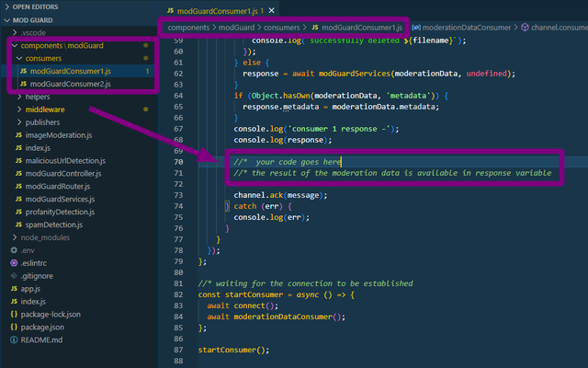Open modGuardConsumer2.js file

tap(70, 84)
